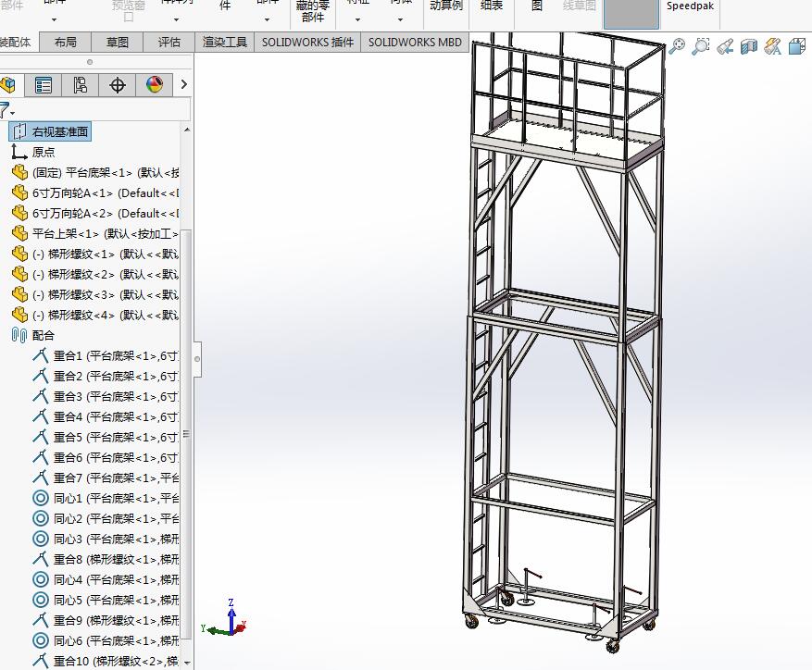The width and height of the screenshot is (812, 670).
Task: Click the Section View icon
Action: click(x=749, y=46)
